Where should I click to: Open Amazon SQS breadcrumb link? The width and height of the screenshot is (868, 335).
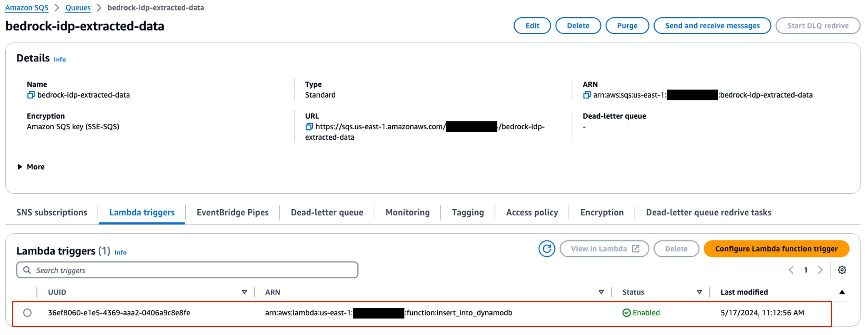[x=27, y=8]
